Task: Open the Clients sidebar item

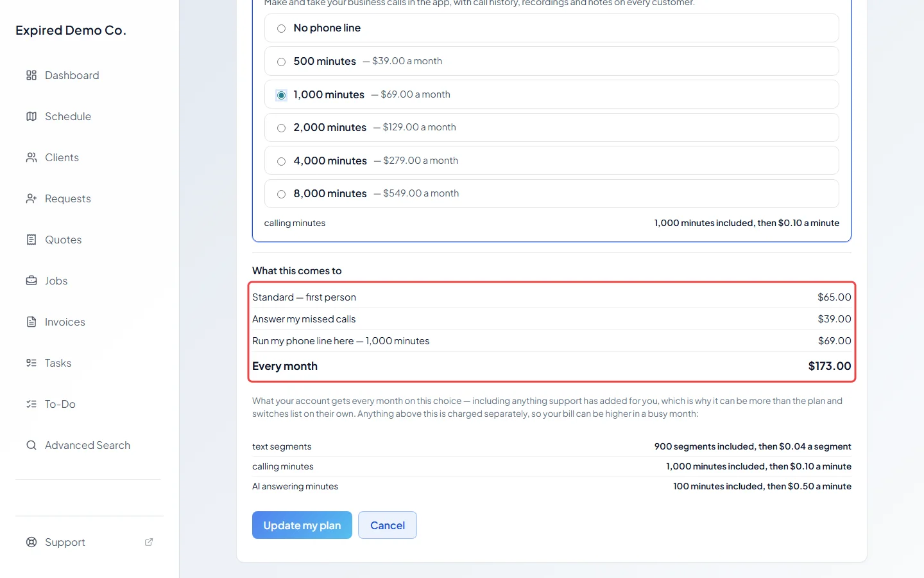Action: 62,157
